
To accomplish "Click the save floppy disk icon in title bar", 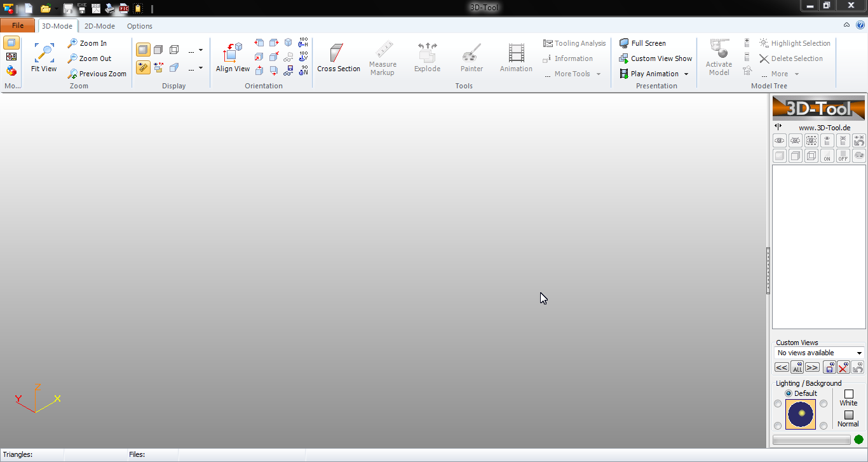I will [68, 8].
